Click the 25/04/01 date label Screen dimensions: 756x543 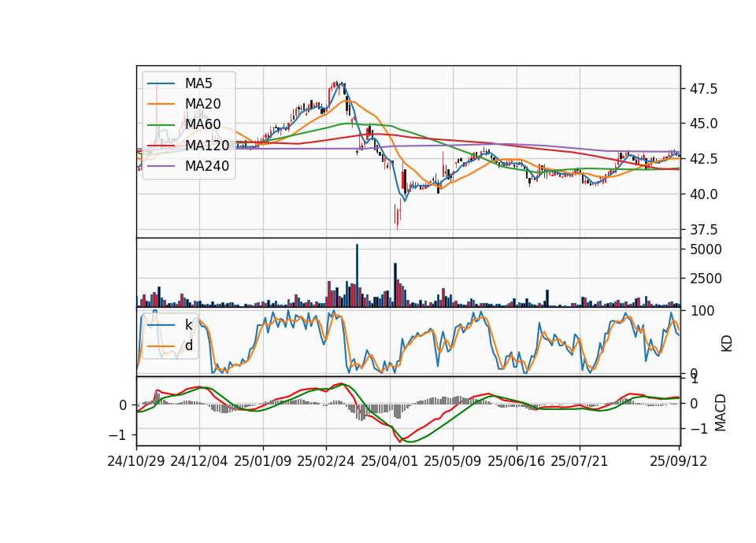click(390, 461)
